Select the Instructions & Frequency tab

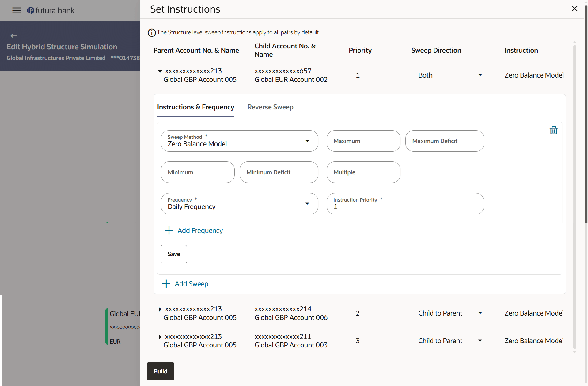[195, 107]
